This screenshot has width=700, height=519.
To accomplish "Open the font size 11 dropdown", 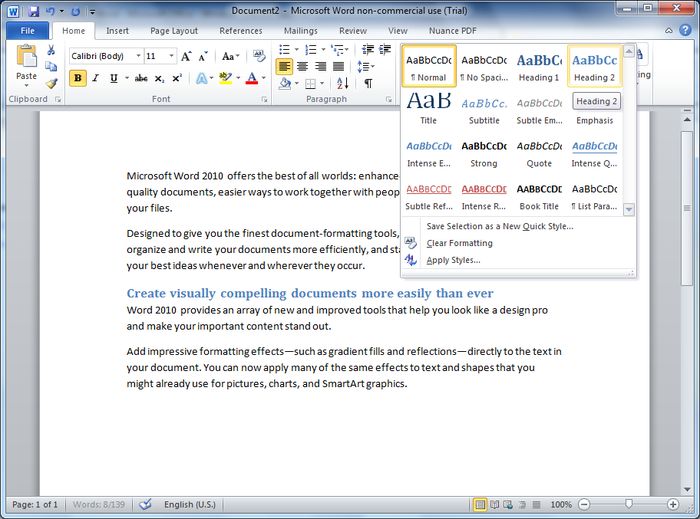I will 171,56.
